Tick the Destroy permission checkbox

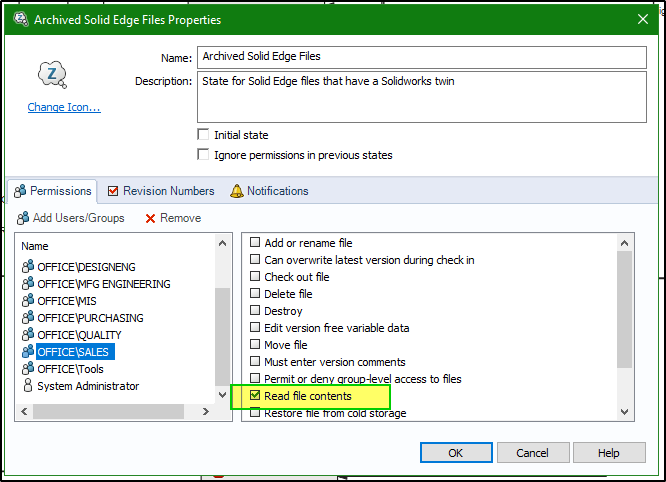tap(255, 310)
